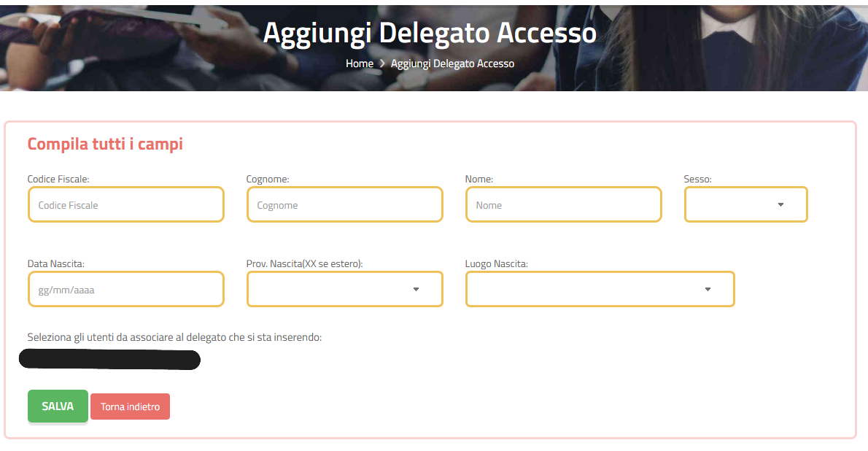The image size is (868, 451).
Task: Click the Cognome field label
Action: [x=268, y=179]
